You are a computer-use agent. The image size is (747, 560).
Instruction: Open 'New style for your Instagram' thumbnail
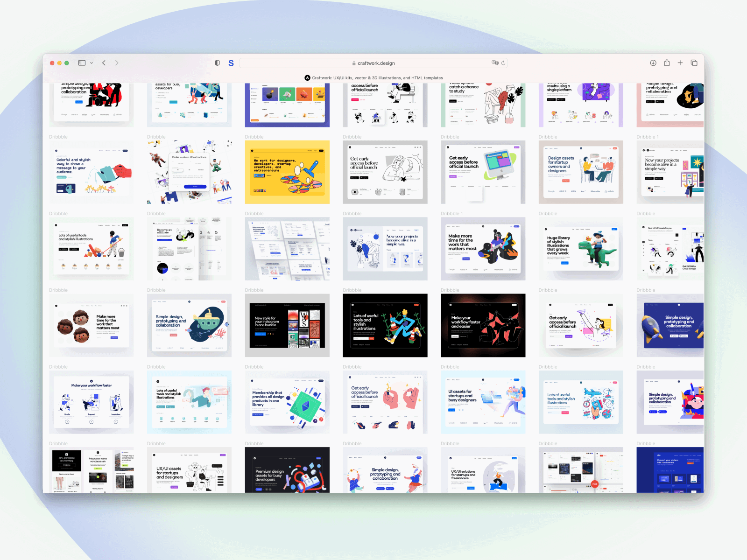coord(287,325)
